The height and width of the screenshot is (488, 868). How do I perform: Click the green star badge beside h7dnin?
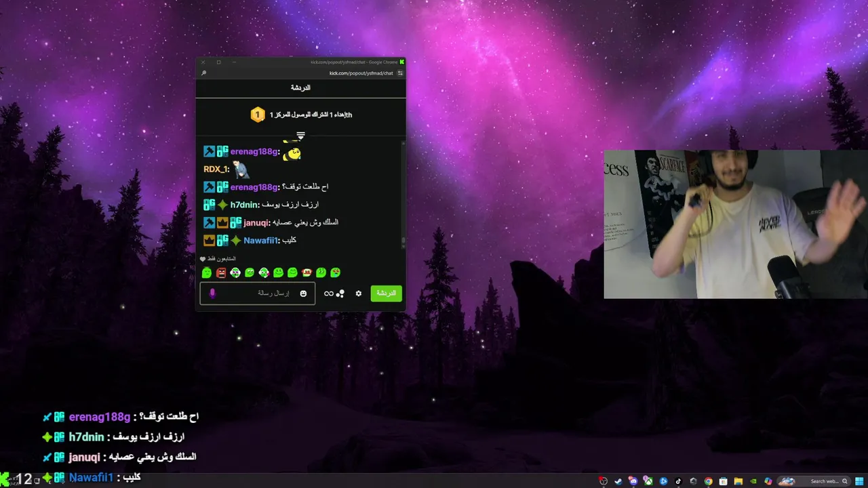coord(222,205)
